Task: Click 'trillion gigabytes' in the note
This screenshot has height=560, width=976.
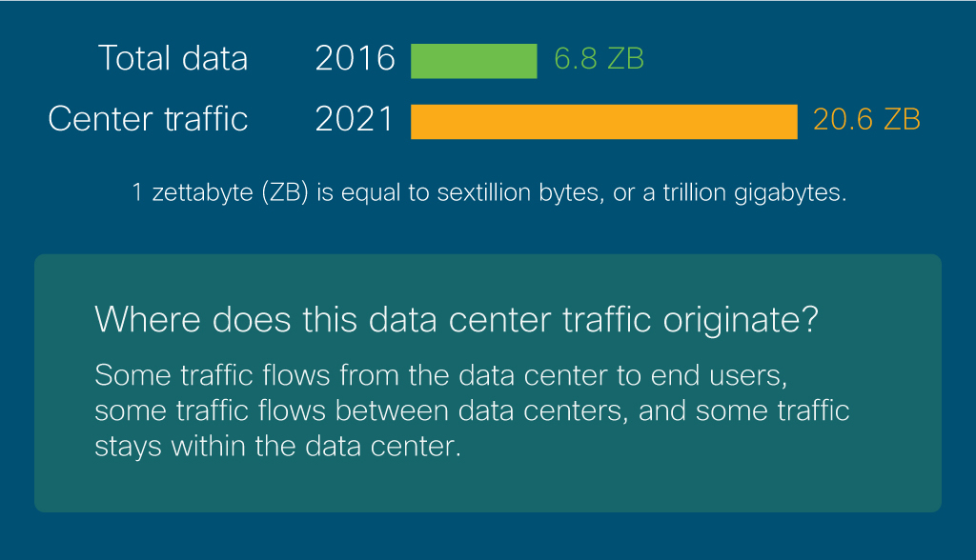Action: point(755,193)
